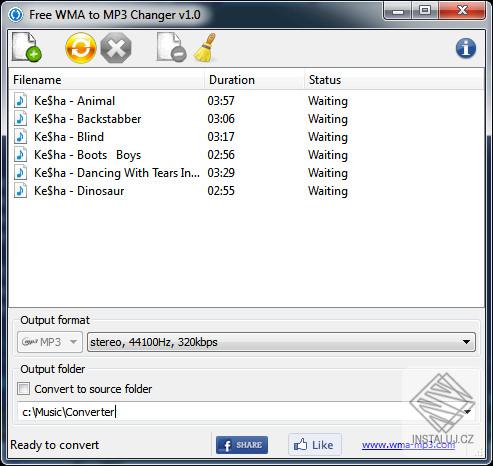Open the MP3 format dropdown
This screenshot has width=493, height=466.
click(x=50, y=342)
